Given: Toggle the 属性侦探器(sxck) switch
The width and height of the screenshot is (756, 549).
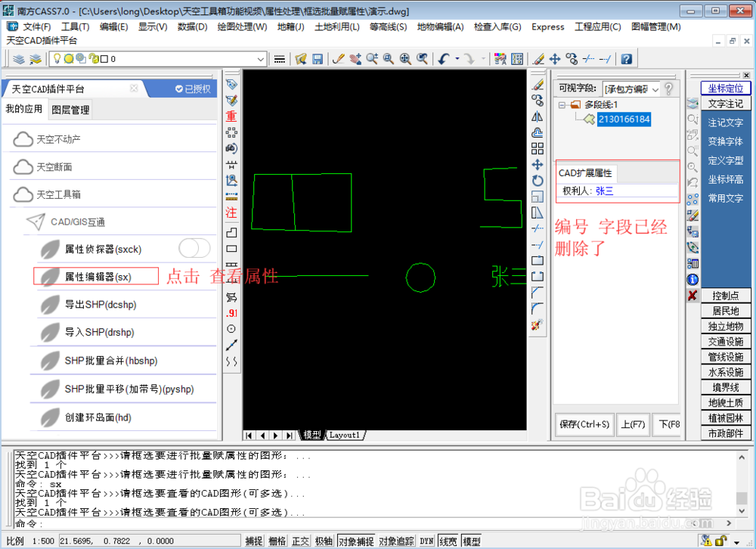Looking at the screenshot, I should [194, 249].
